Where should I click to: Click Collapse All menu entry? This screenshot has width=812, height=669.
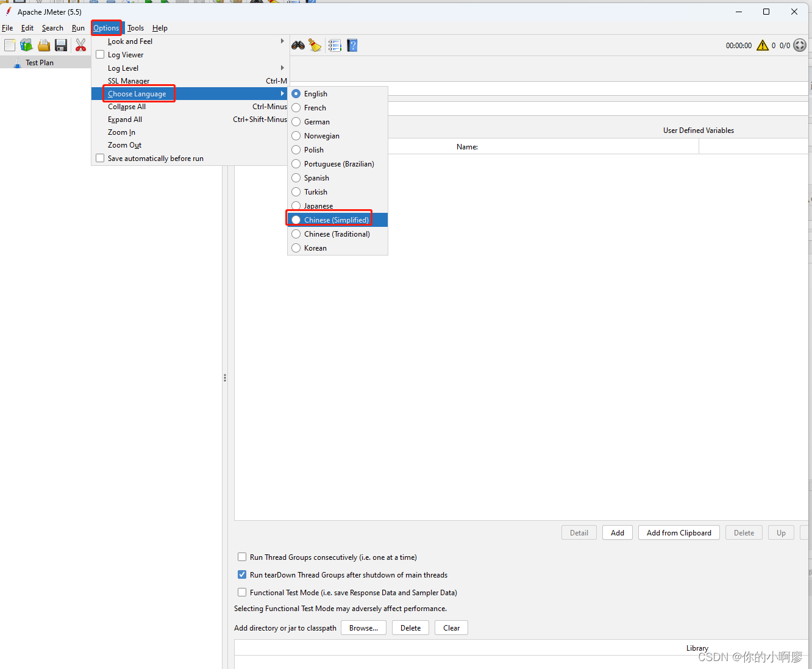tap(190, 107)
